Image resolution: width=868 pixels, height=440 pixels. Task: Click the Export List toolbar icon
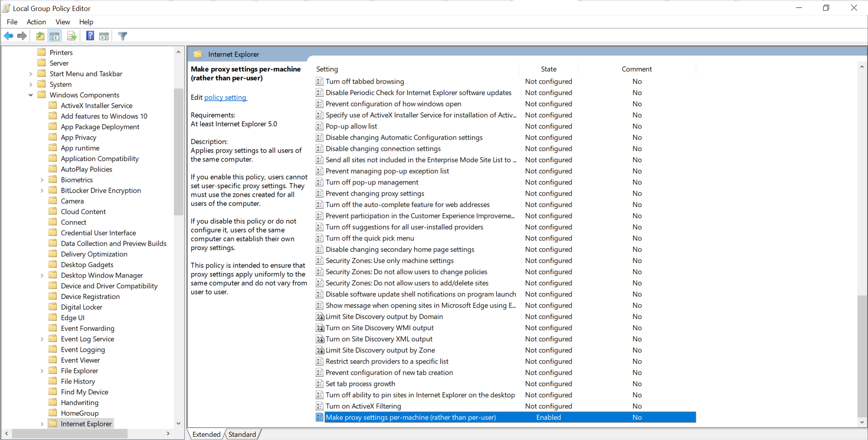(72, 36)
